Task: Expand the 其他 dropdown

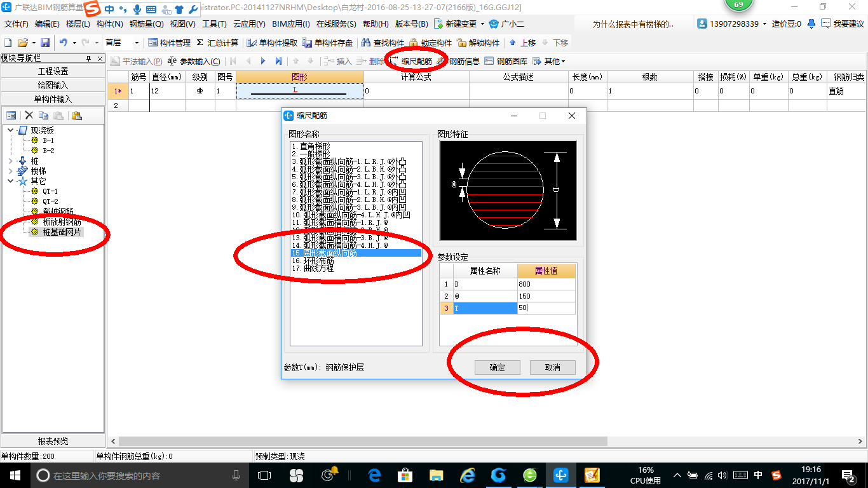Action: point(549,61)
